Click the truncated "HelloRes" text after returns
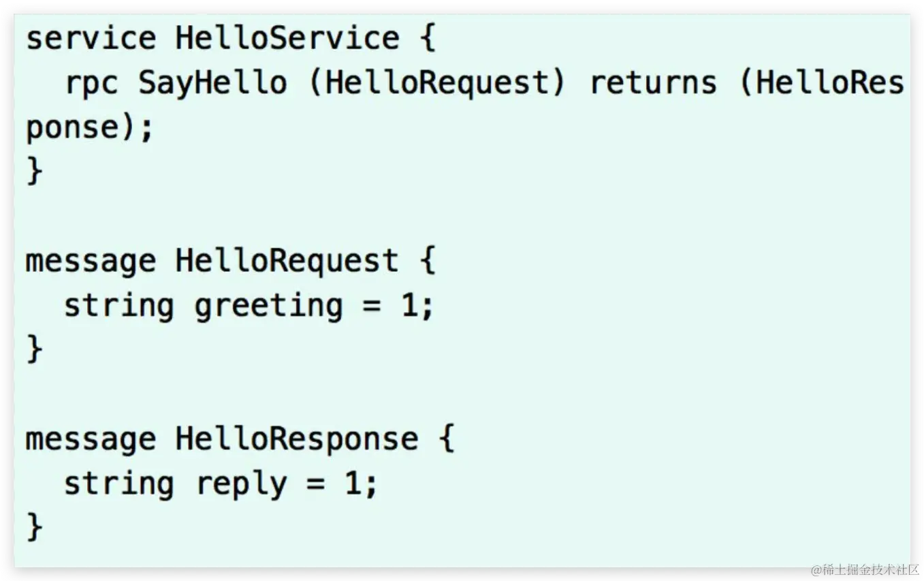 [830, 84]
